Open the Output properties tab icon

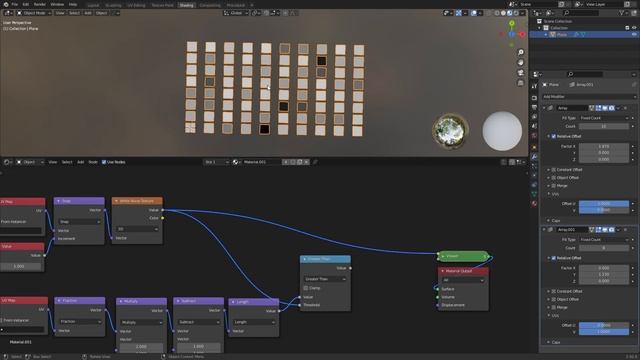534,107
